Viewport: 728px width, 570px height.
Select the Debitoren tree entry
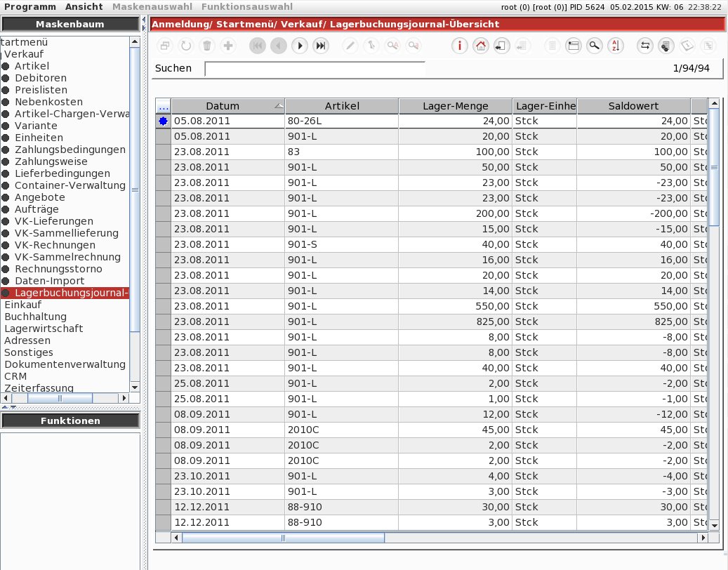coord(41,77)
